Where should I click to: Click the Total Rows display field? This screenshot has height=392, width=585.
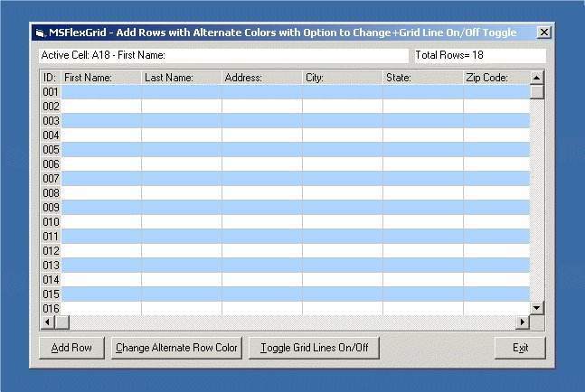point(479,56)
